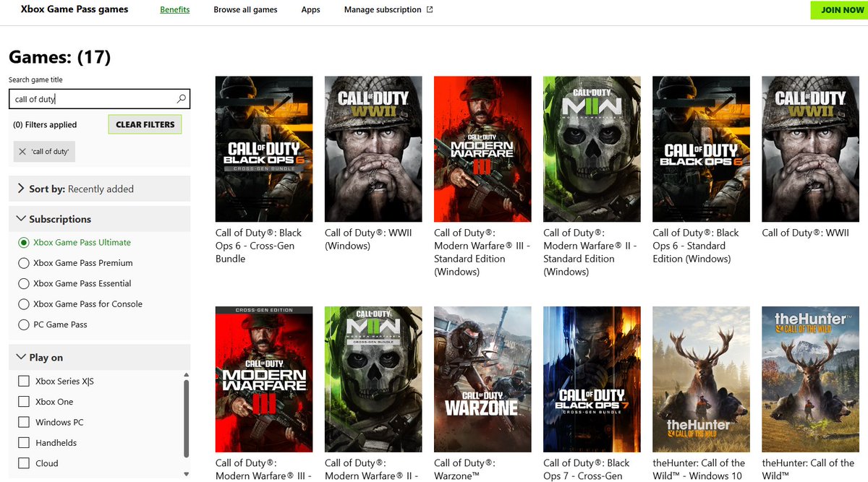The width and height of the screenshot is (868, 482).
Task: Click 'Black Ops 6 - Standard Edition (Windows)' title
Action: [696, 246]
